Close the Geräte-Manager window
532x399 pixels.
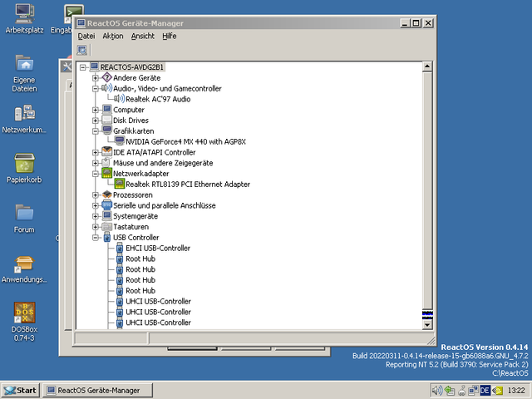pos(428,23)
